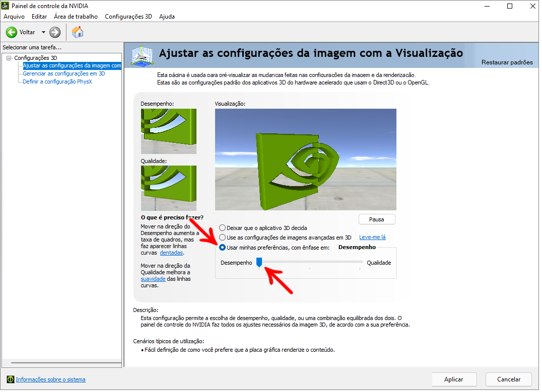Image resolution: width=542 pixels, height=392 pixels.
Task: Open the Editar menu
Action: point(39,17)
